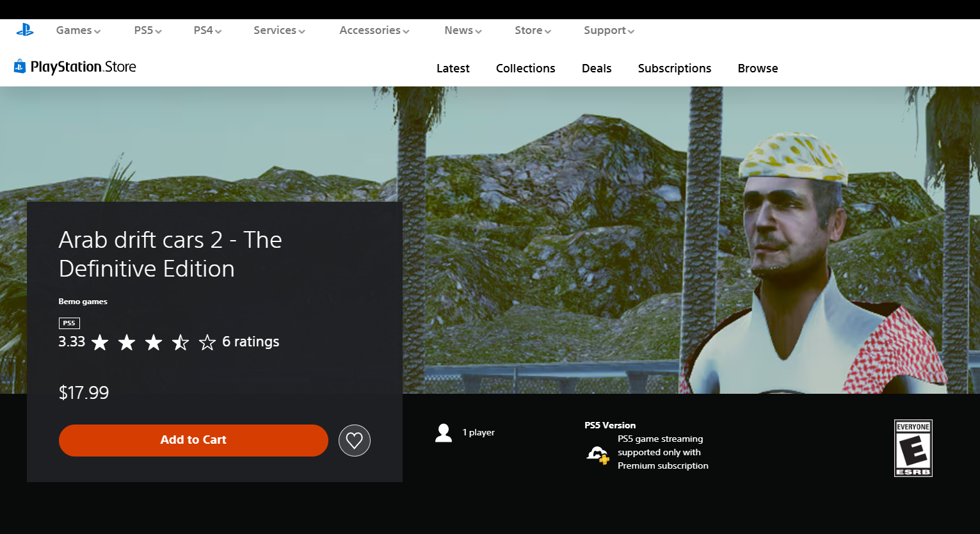Expand the Services dropdown menu
Screen dimensions: 980x534
tap(279, 30)
